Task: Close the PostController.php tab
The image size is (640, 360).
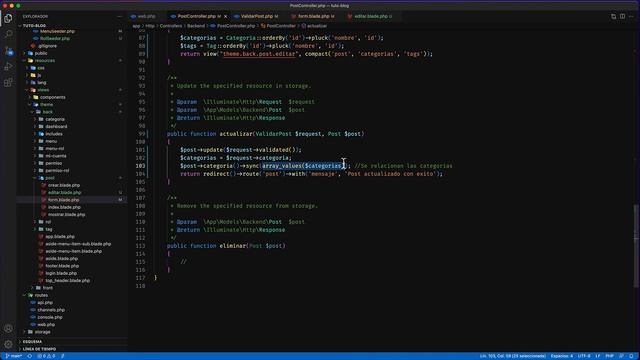Action: coord(225,16)
